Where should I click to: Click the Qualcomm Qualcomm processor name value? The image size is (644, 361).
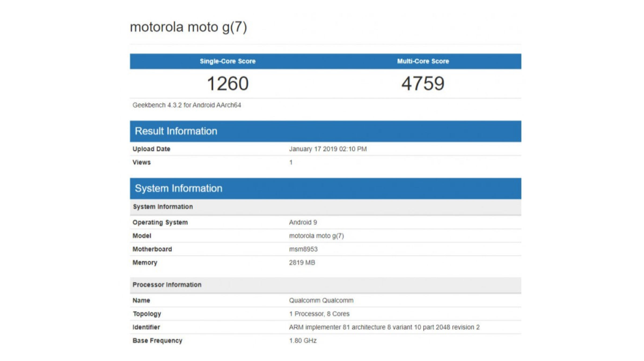[x=321, y=300]
